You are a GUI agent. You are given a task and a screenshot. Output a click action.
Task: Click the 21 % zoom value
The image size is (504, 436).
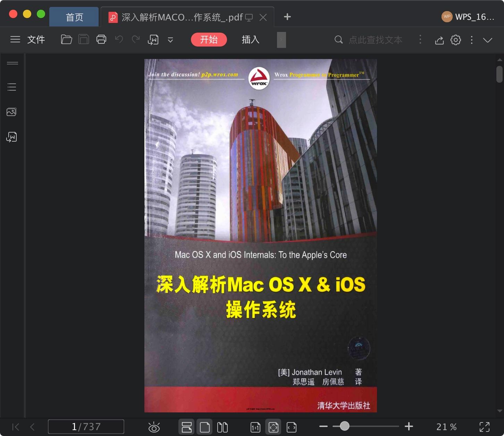pyautogui.click(x=446, y=427)
